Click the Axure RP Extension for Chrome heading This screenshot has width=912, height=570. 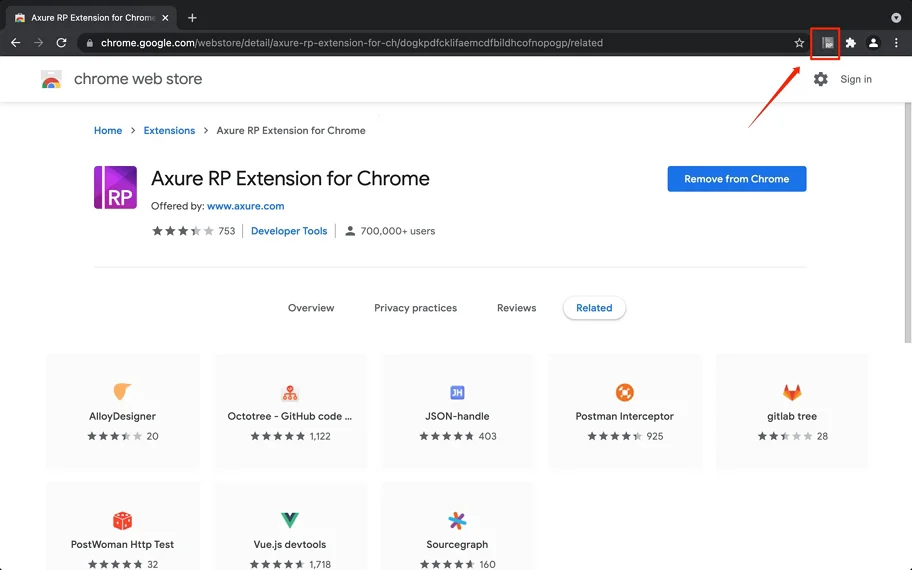290,179
